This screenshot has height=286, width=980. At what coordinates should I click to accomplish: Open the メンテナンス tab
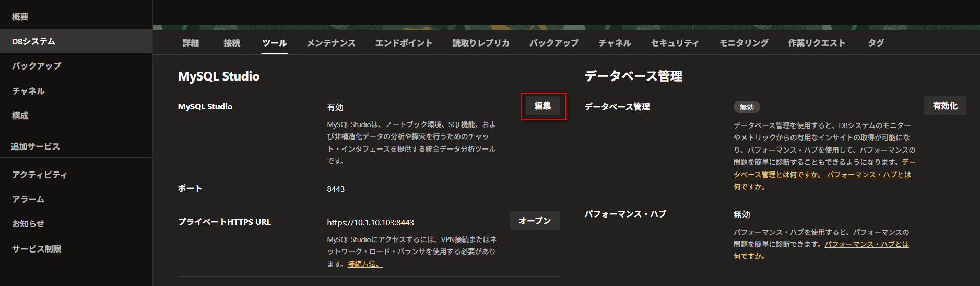(331, 43)
